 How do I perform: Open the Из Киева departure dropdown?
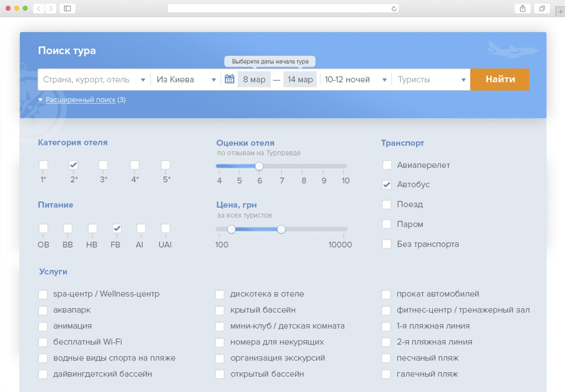click(x=186, y=80)
